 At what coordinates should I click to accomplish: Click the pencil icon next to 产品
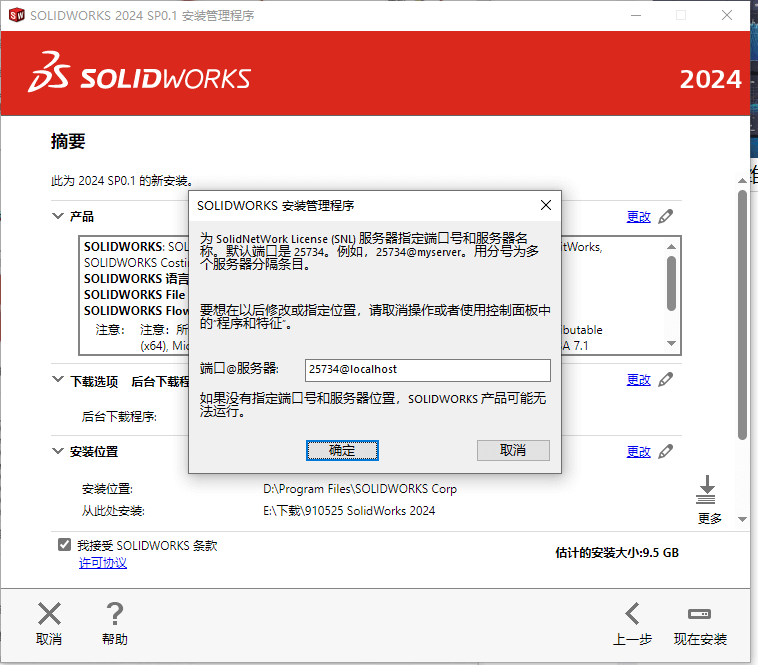coord(666,217)
